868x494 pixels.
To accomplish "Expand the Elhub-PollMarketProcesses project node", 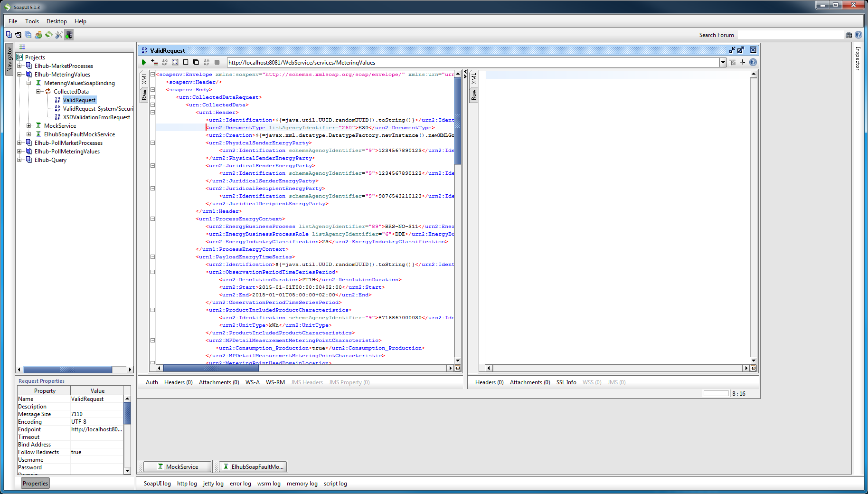I will point(19,143).
